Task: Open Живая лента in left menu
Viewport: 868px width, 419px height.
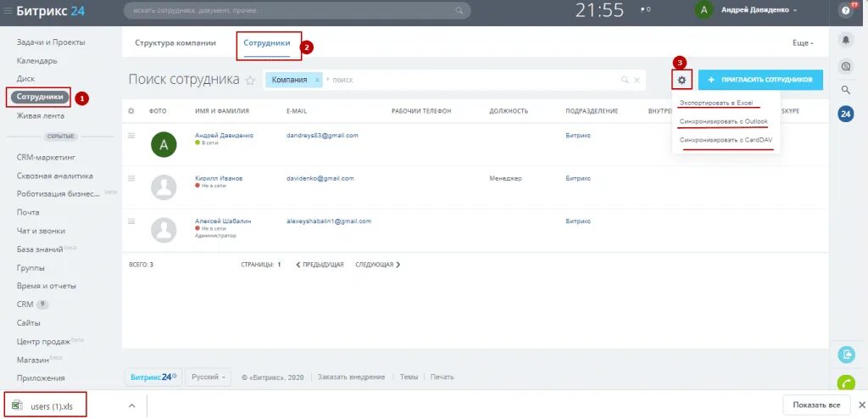Action: (x=41, y=116)
